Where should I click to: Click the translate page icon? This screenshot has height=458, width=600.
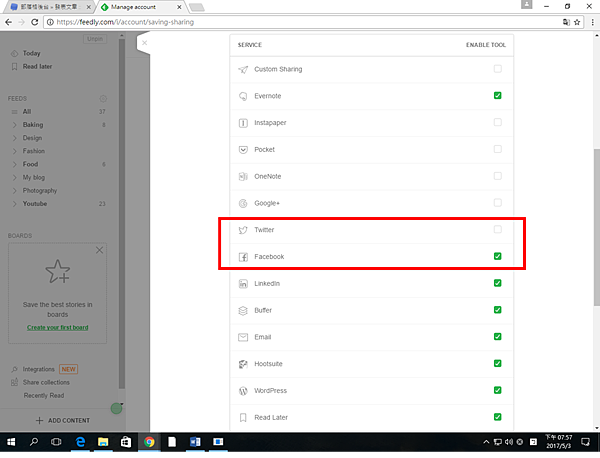(566, 22)
